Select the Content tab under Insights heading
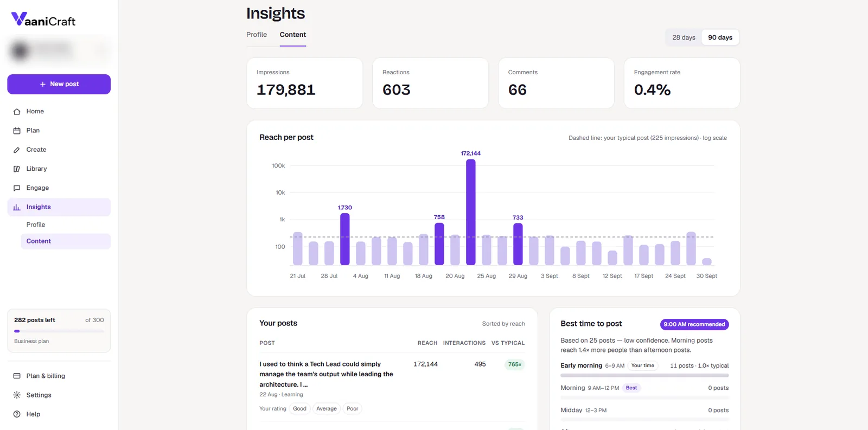868x430 pixels. pos(293,35)
